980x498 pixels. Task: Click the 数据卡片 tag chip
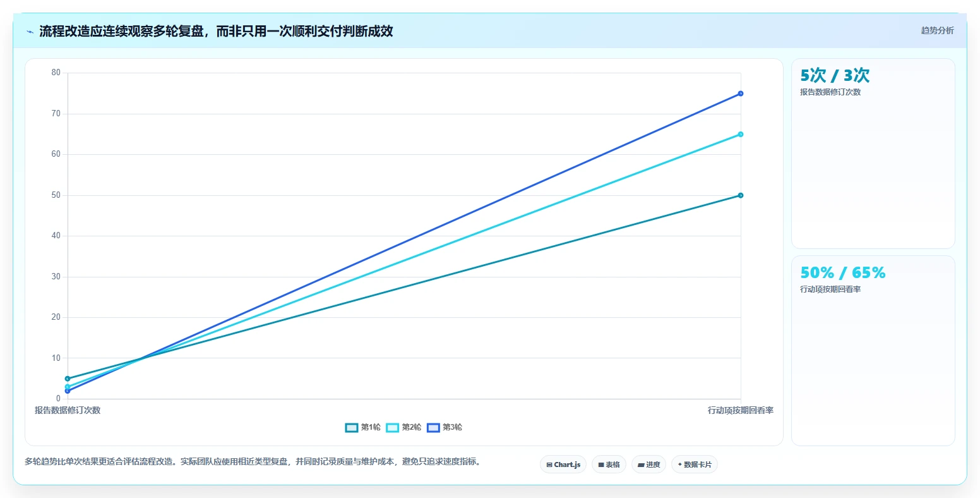[695, 465]
